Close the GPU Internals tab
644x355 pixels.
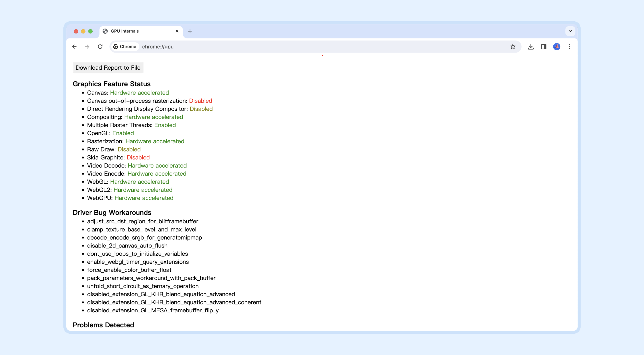(177, 31)
